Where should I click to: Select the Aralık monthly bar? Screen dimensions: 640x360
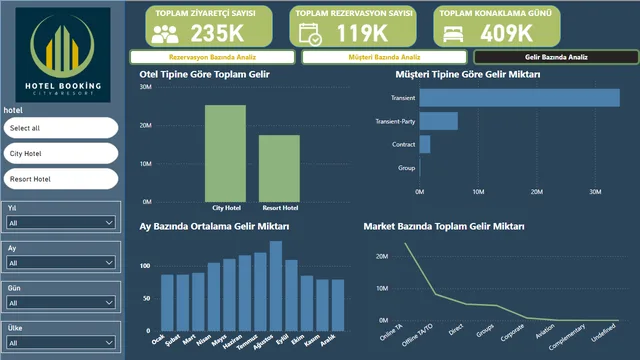[338, 305]
